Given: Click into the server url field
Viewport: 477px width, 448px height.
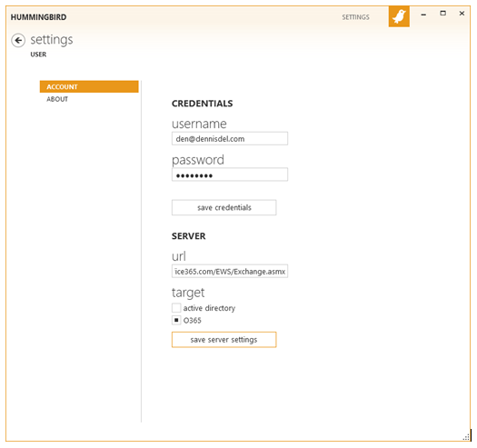Looking at the screenshot, I should click(230, 271).
